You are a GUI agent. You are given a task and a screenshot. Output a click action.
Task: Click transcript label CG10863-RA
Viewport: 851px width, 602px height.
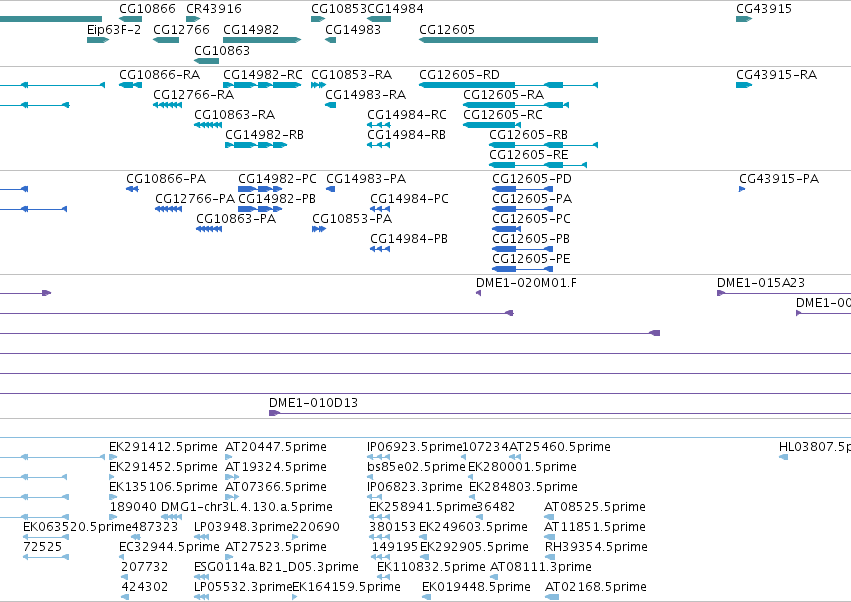[234, 115]
